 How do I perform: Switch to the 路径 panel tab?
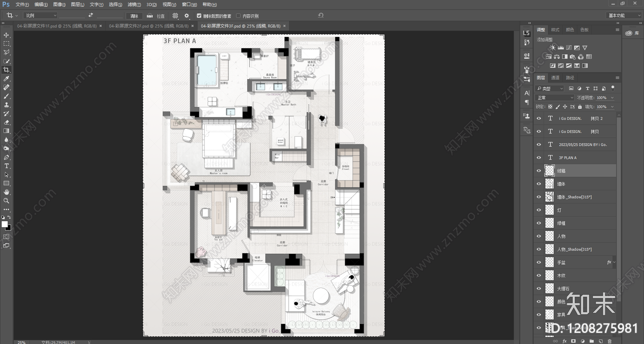(570, 78)
